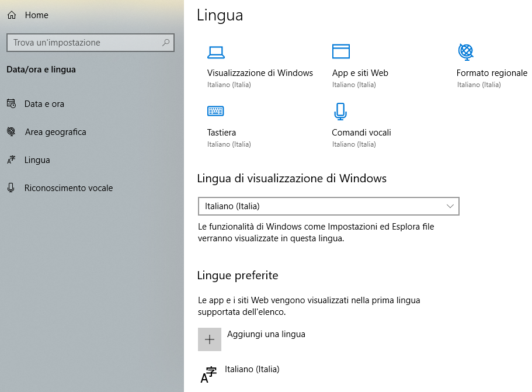Click the Lingue preferite heading

coord(238,275)
